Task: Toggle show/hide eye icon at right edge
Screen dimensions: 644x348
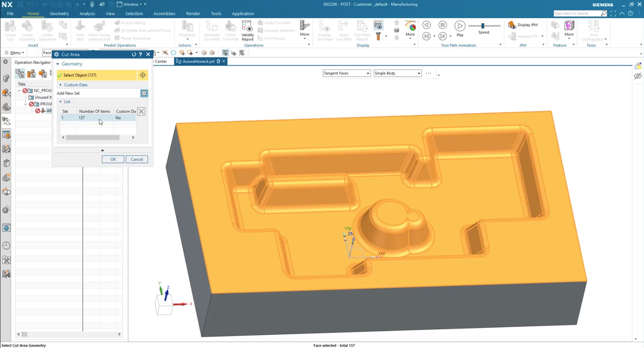Action: point(638,76)
